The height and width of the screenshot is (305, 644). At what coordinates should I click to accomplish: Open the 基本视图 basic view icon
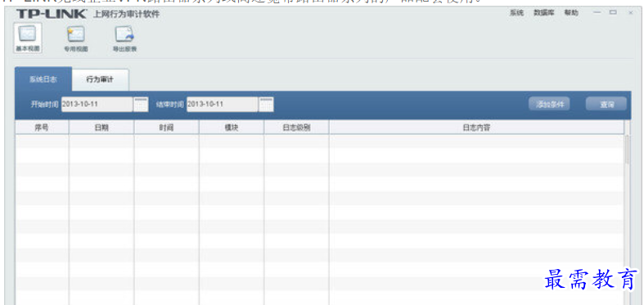[28, 38]
